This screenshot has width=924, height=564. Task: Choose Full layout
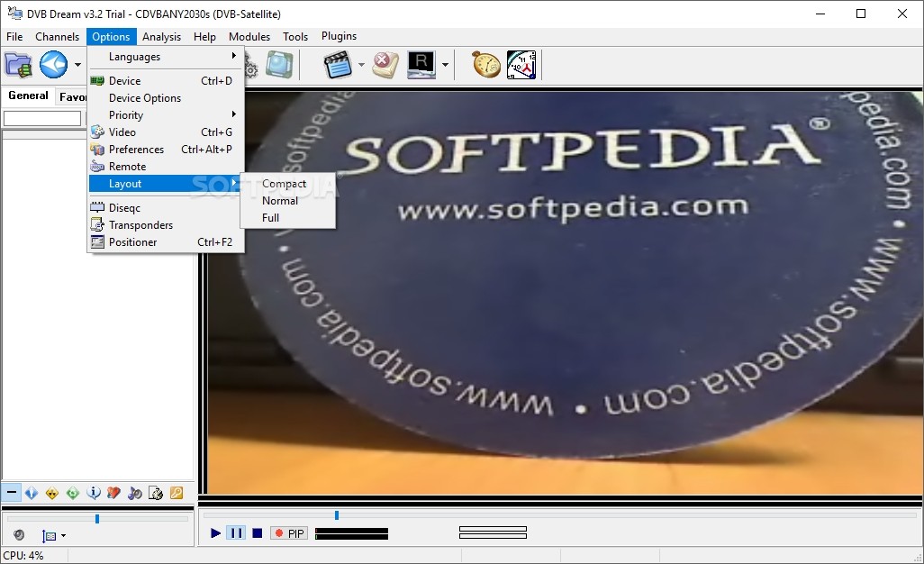pos(287,217)
